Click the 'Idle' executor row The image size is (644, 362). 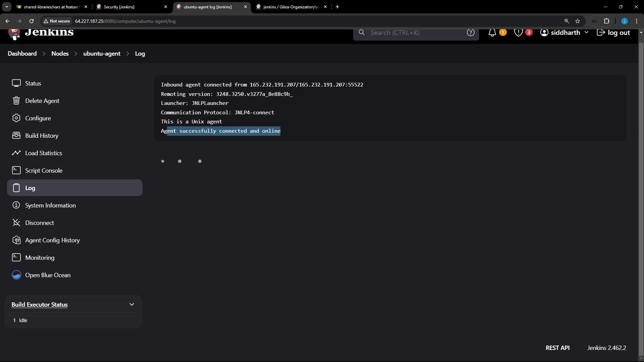tap(73, 320)
